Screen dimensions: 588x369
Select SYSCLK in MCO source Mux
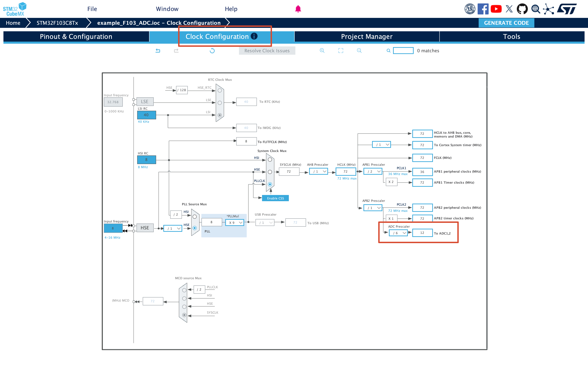[184, 315]
